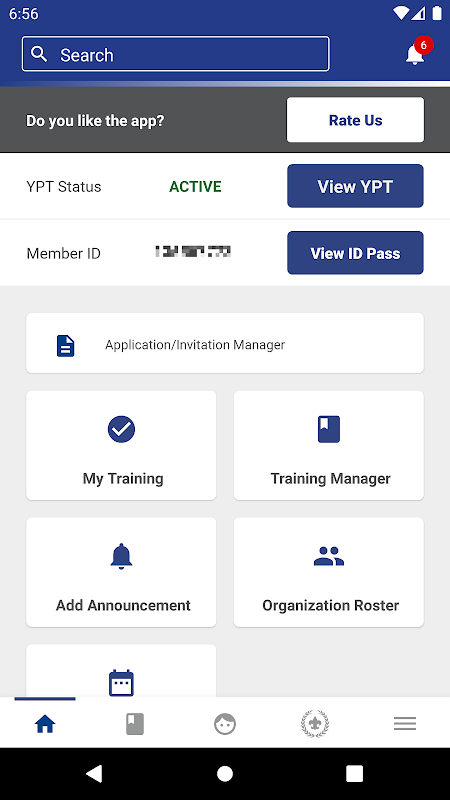Open the face profile tab icon

coord(225,724)
